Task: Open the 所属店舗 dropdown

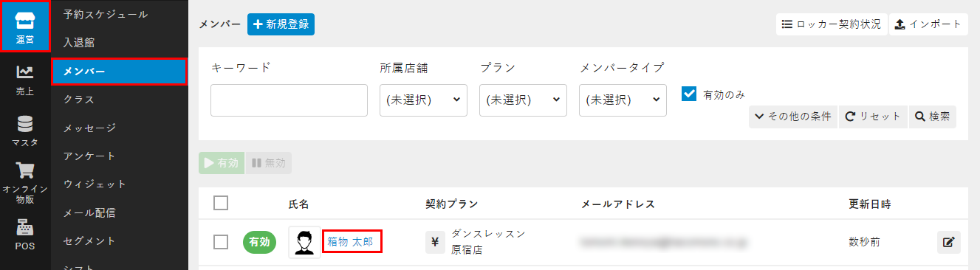Action: [423, 100]
